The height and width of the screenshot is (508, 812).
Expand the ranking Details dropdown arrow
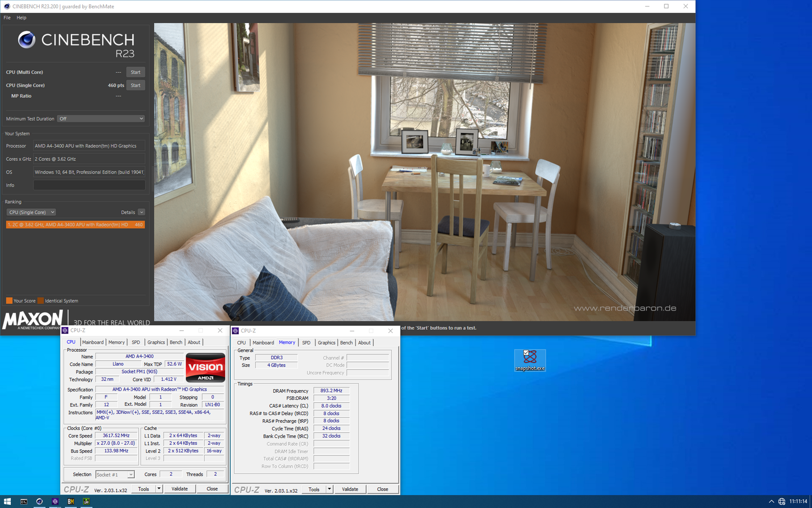click(x=141, y=212)
